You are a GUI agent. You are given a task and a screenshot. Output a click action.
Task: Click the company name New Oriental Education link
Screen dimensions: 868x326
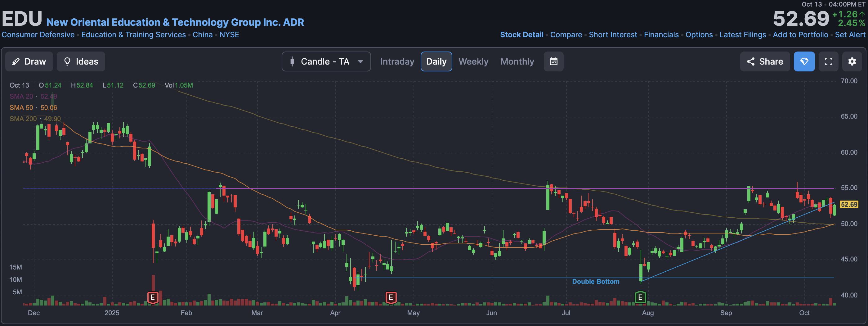175,22
